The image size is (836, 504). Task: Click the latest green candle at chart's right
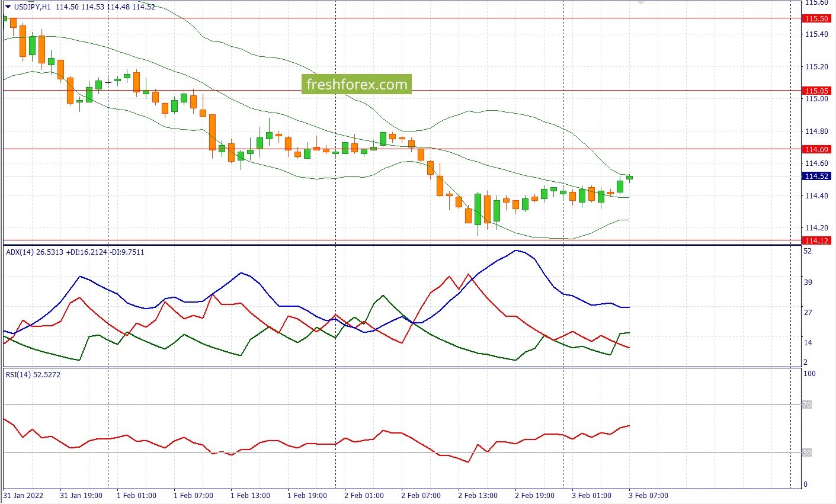click(x=629, y=177)
